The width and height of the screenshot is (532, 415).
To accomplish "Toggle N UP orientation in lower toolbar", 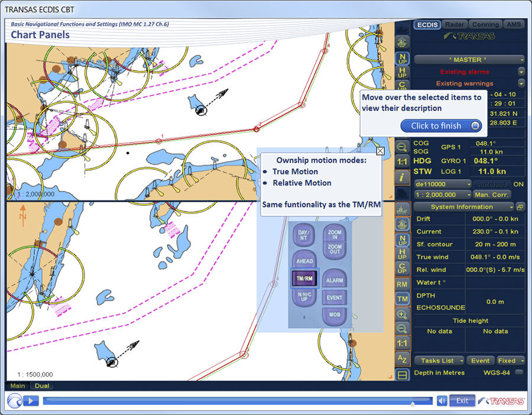I will point(403,240).
